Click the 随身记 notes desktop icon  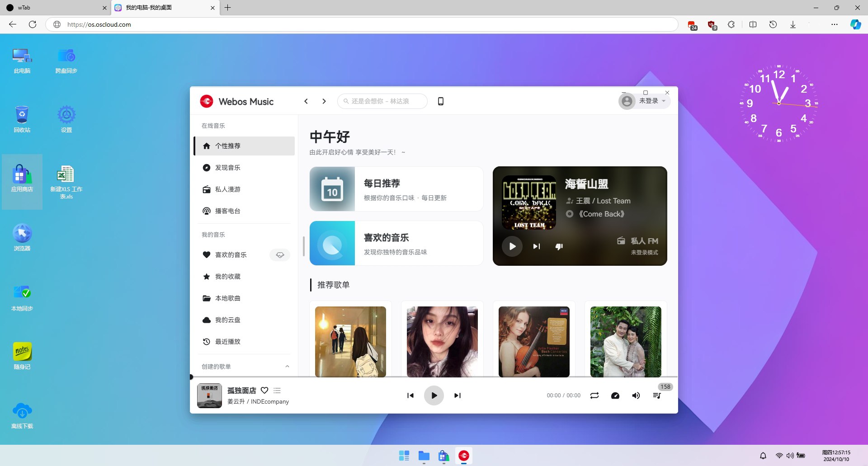[x=22, y=356]
